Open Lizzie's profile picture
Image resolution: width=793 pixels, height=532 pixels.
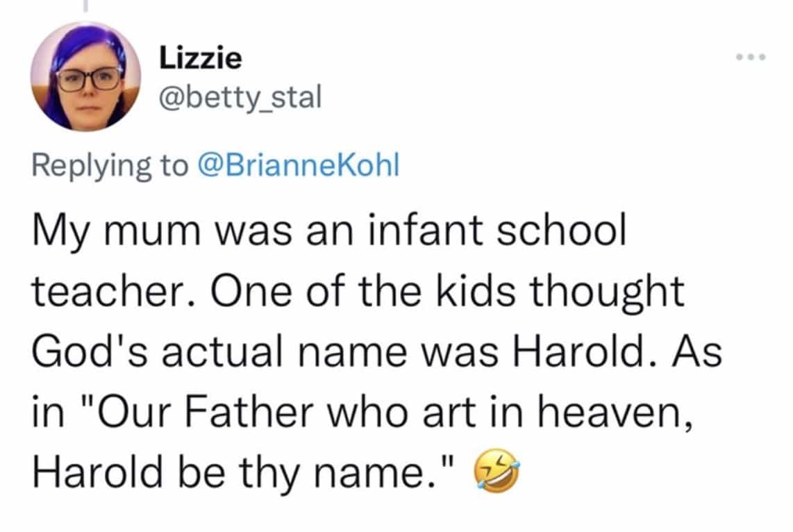[x=85, y=76]
